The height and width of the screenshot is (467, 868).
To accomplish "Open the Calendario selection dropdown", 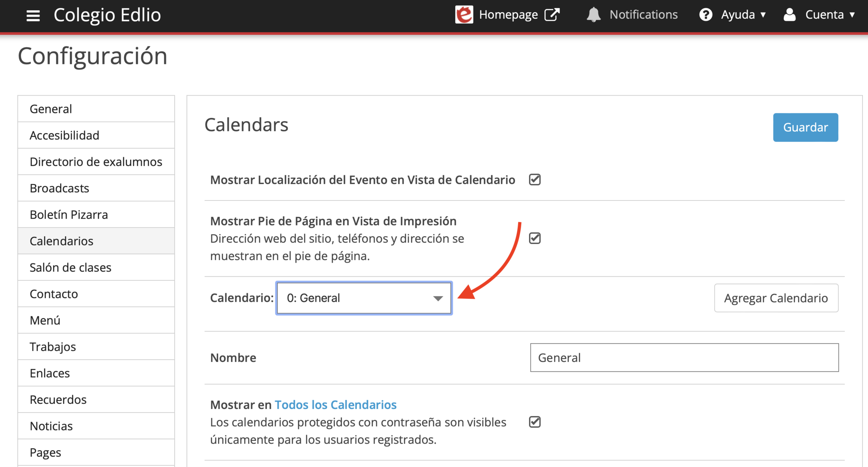I will click(364, 298).
